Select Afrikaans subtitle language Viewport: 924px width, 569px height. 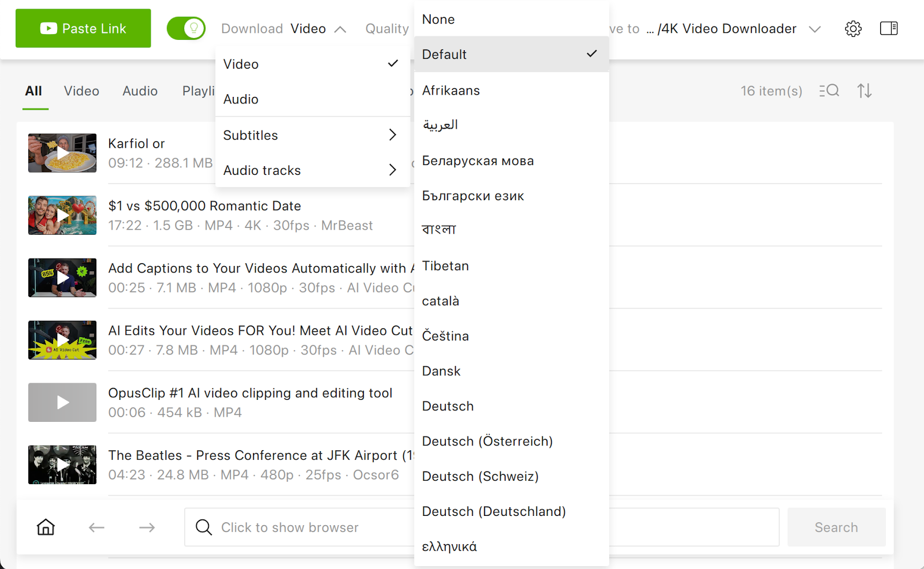click(x=512, y=91)
